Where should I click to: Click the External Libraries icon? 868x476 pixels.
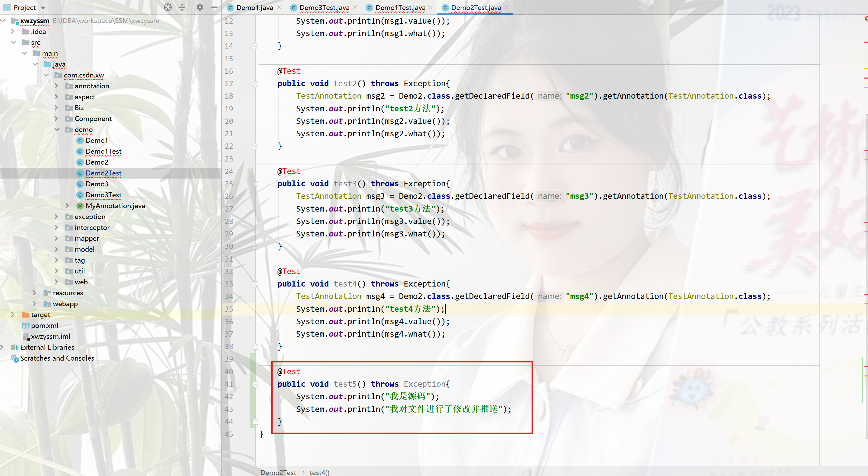[x=14, y=347]
